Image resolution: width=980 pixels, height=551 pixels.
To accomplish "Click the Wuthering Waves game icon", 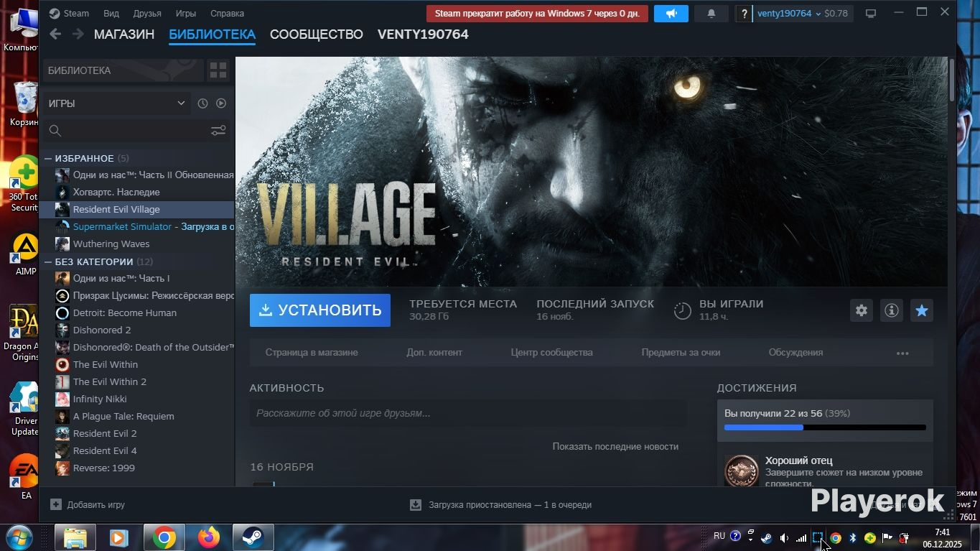I will coord(62,244).
